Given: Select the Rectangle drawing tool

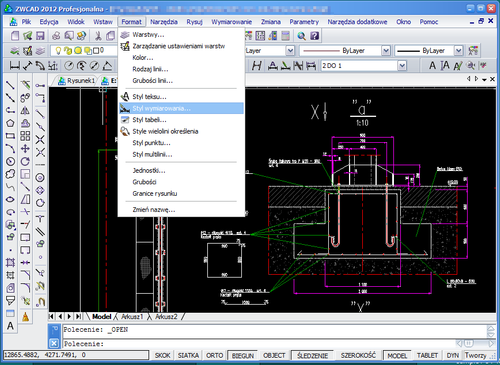Looking at the screenshot, I should click(10, 136).
